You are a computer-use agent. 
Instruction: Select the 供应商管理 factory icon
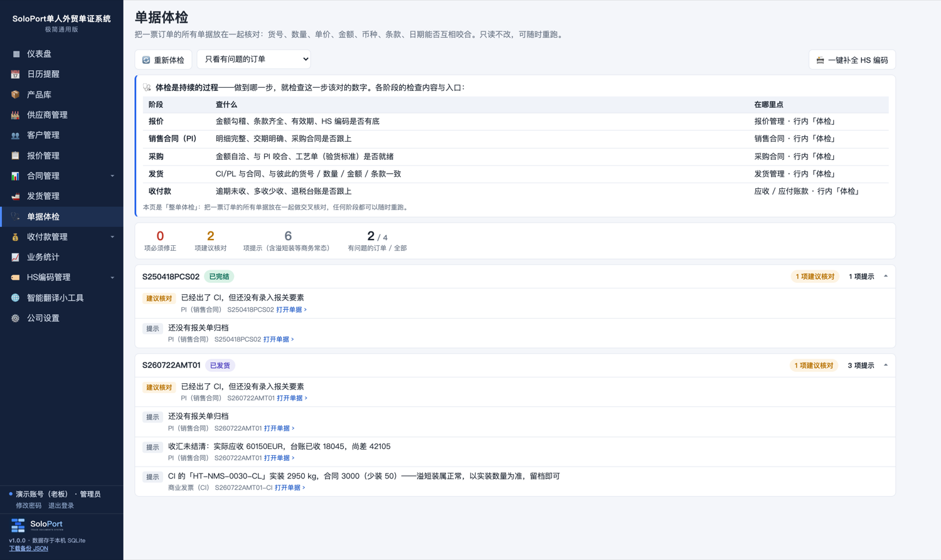point(16,115)
